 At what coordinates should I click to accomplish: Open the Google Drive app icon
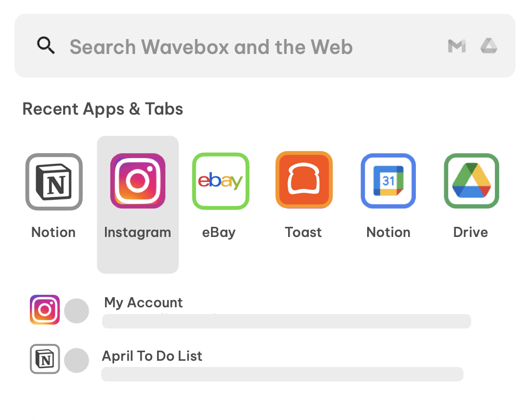(x=471, y=181)
